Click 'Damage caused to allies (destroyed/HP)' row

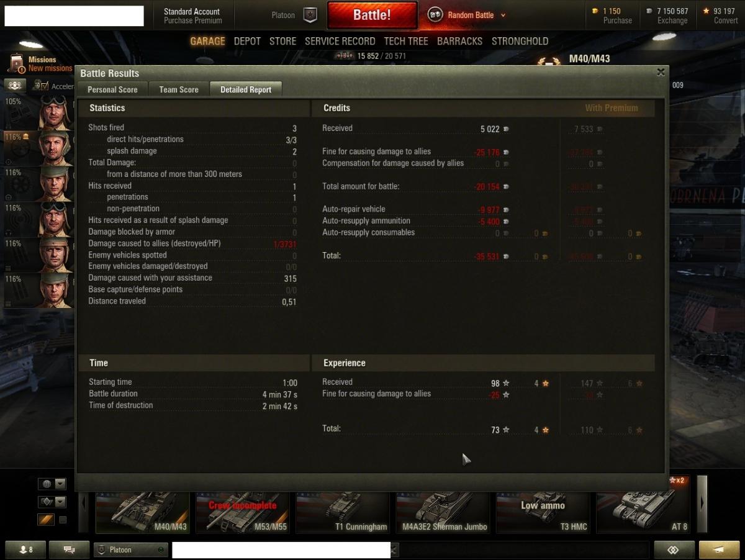(192, 243)
